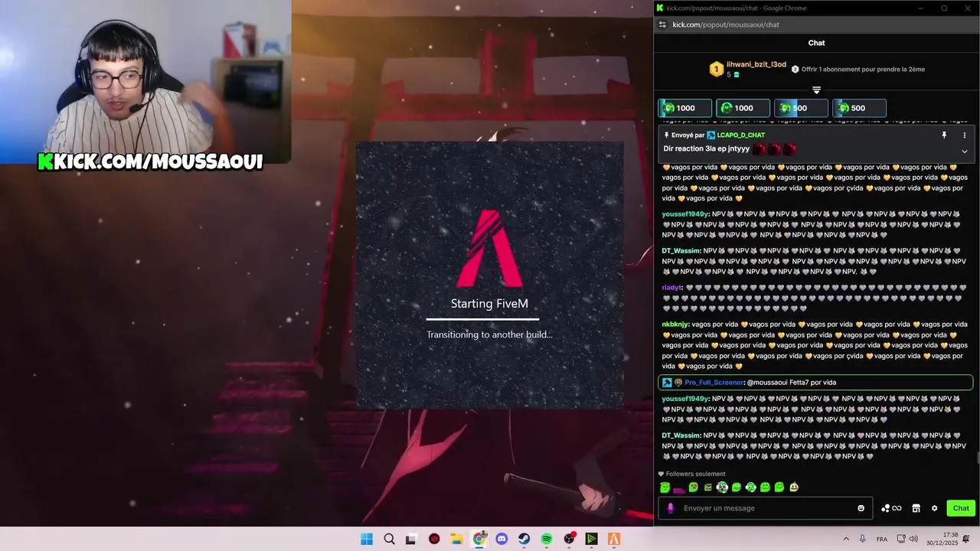Open Windows taskbar Search
Screen dimensions: 980x551
tap(389, 539)
